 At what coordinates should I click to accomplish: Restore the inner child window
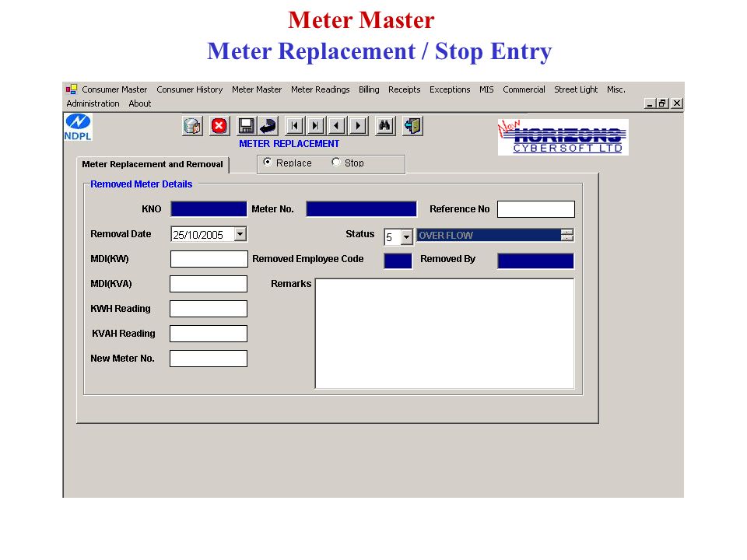coord(662,103)
